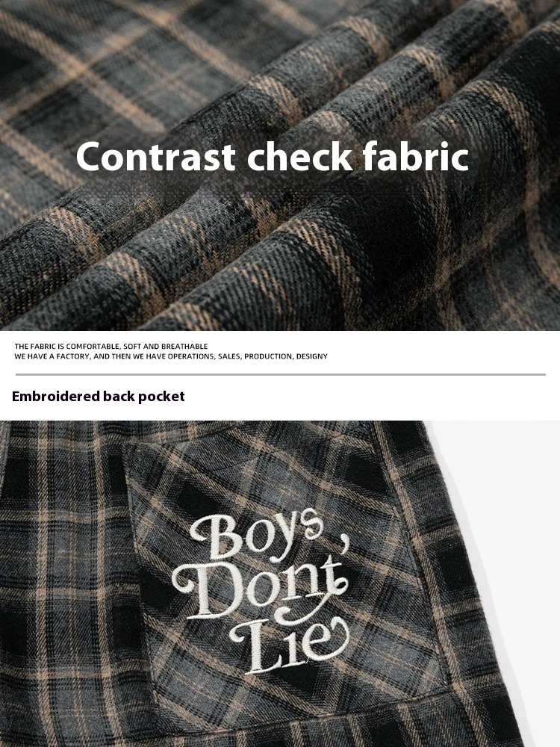Open the folded plaid fabric close-up photo
Image resolution: width=560 pixels, height=747 pixels.
click(x=280, y=165)
